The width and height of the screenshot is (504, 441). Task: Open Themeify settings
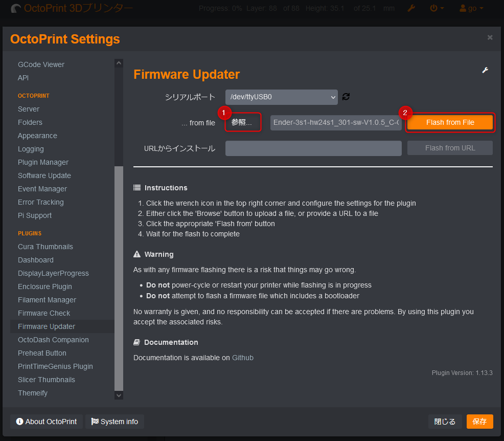(33, 393)
